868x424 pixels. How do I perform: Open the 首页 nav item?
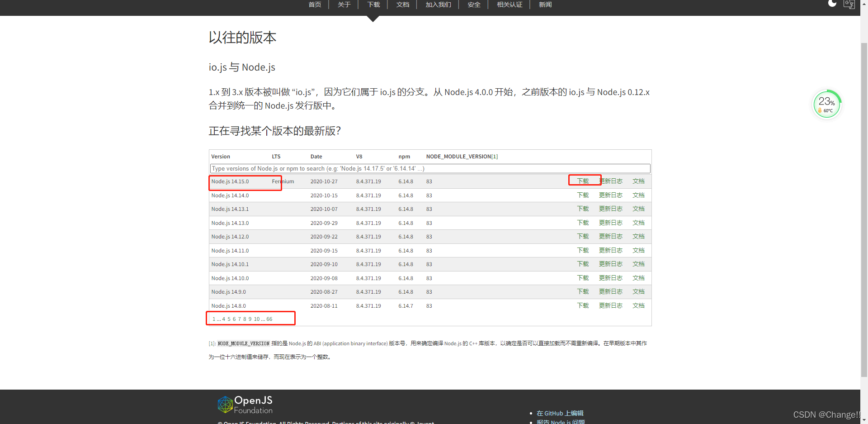(x=315, y=5)
